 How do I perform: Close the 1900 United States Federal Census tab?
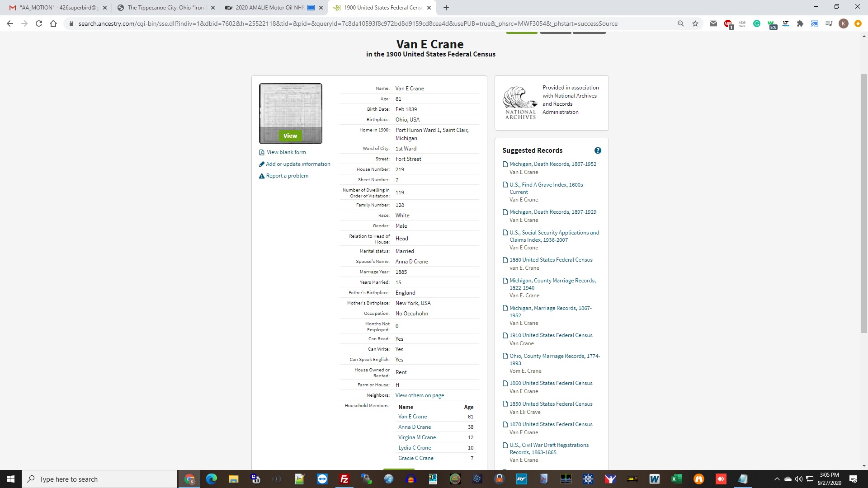[429, 8]
